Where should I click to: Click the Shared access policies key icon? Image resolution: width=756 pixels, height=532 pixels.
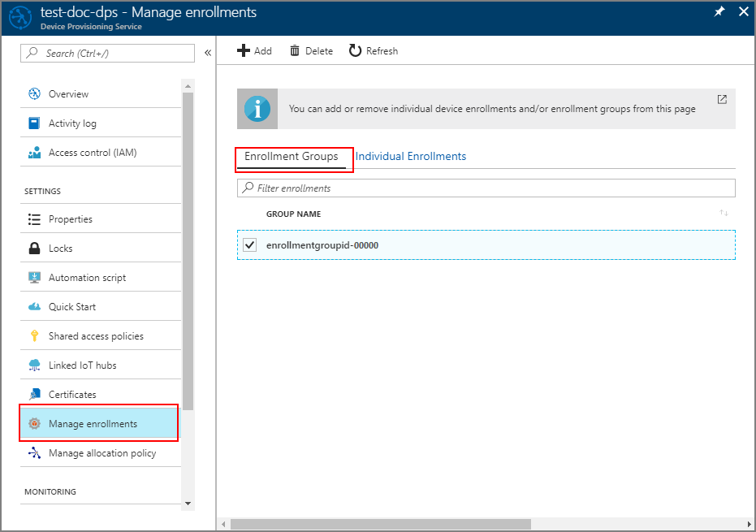tap(34, 336)
